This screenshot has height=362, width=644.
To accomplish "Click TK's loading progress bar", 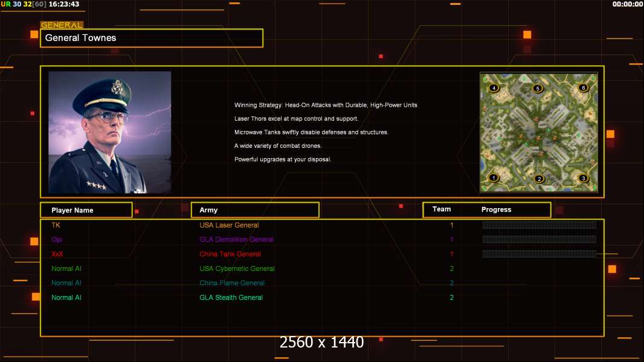I will coord(539,224).
